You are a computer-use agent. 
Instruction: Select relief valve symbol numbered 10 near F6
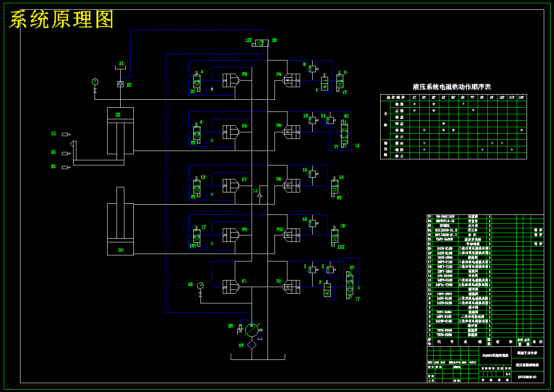tap(313, 120)
